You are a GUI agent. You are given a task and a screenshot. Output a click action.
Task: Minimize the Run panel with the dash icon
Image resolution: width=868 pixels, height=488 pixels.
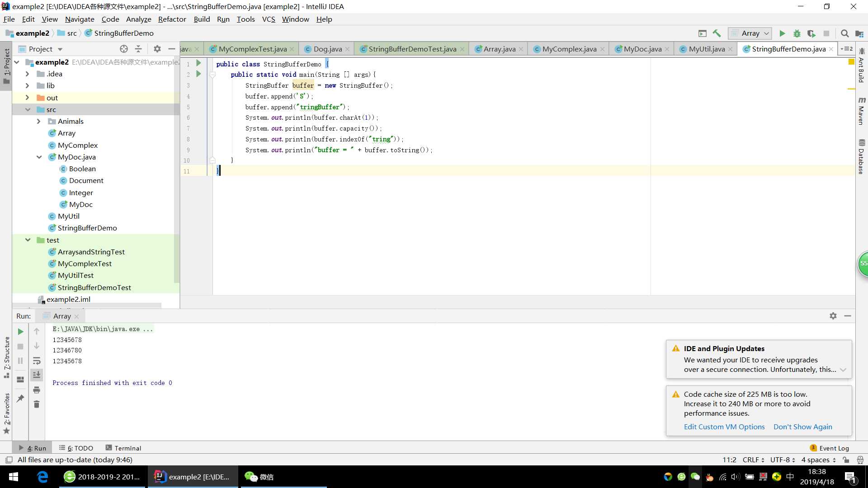(x=848, y=316)
